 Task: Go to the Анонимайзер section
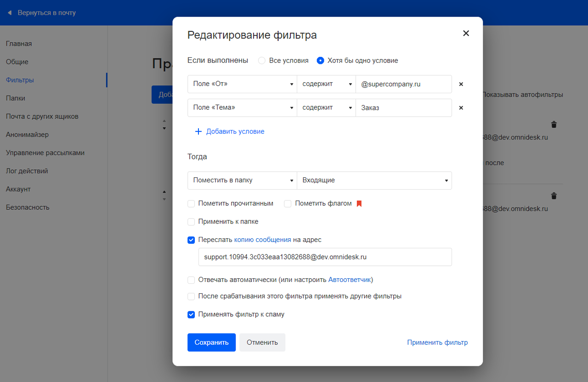[x=27, y=135]
